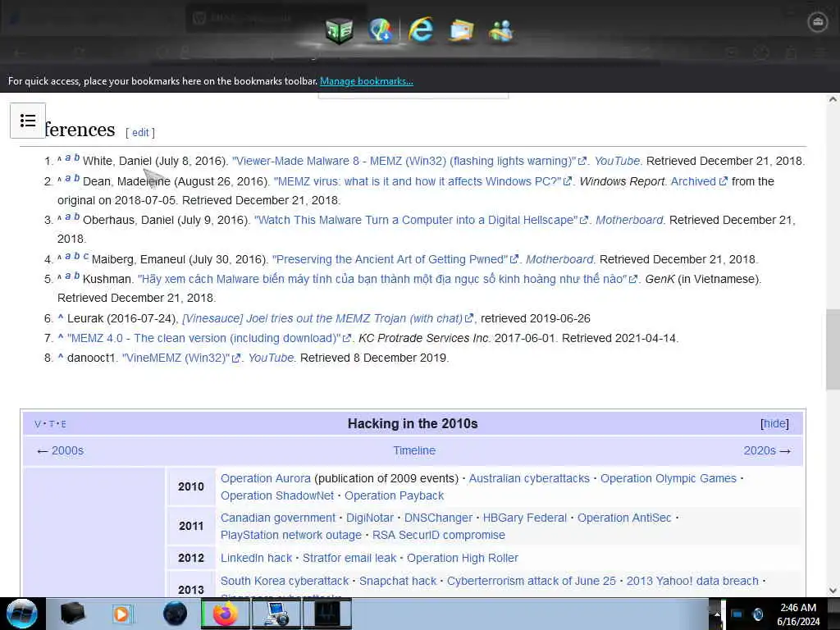Jump to citation c of reference 4
The image size is (840, 630).
(x=85, y=256)
